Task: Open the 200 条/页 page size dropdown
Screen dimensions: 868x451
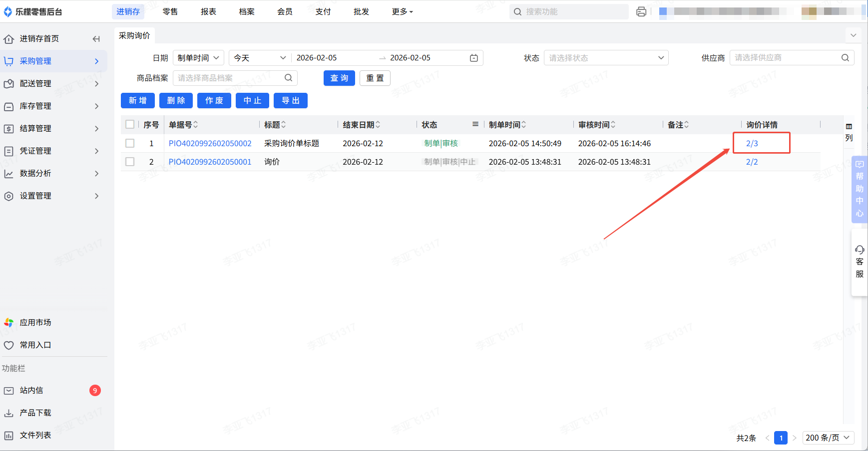Action: 828,438
